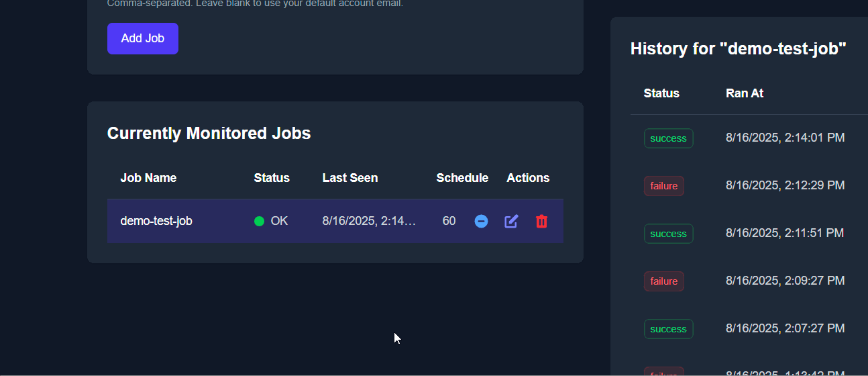Click the Last Seen column header

350,178
